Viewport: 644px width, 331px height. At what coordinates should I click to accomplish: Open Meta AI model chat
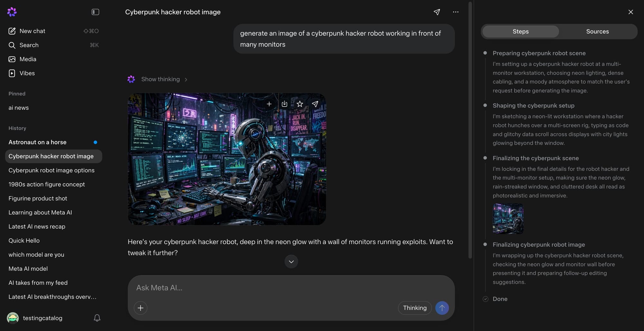(53, 269)
